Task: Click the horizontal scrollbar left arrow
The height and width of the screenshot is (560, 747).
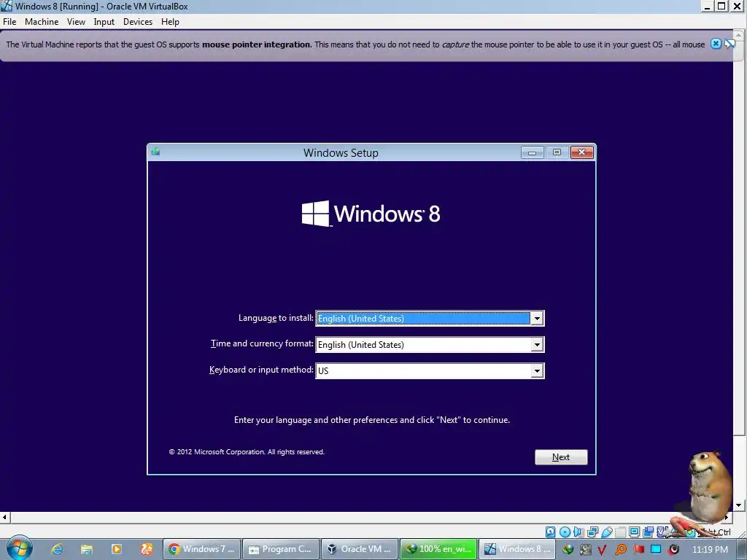Action: click(5, 517)
